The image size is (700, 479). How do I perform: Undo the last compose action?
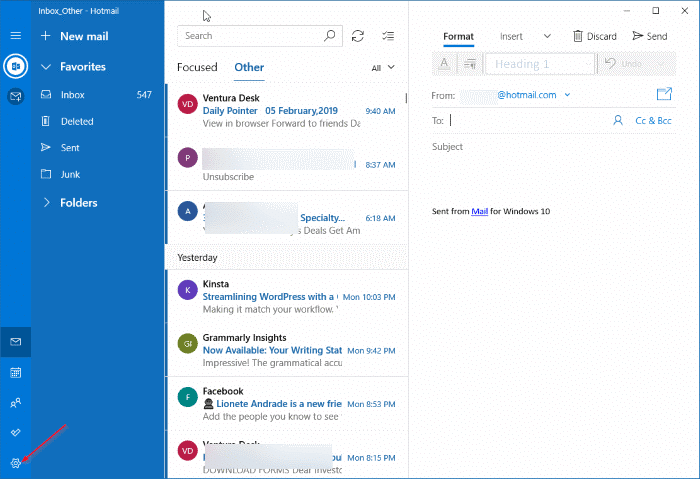click(x=624, y=64)
